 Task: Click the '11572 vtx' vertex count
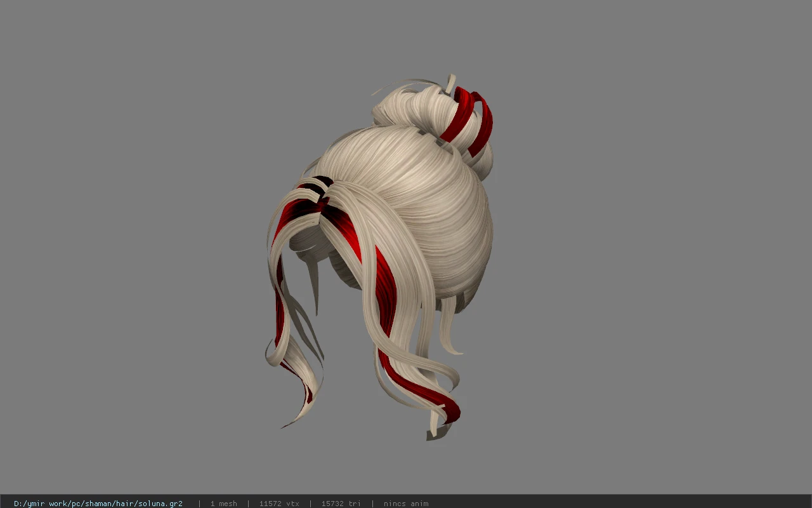point(279,504)
